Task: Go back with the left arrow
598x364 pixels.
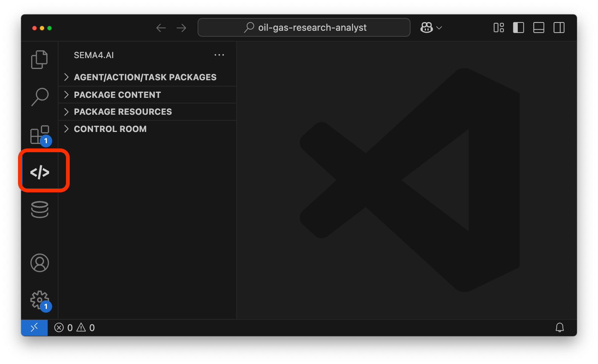Action: pyautogui.click(x=161, y=28)
